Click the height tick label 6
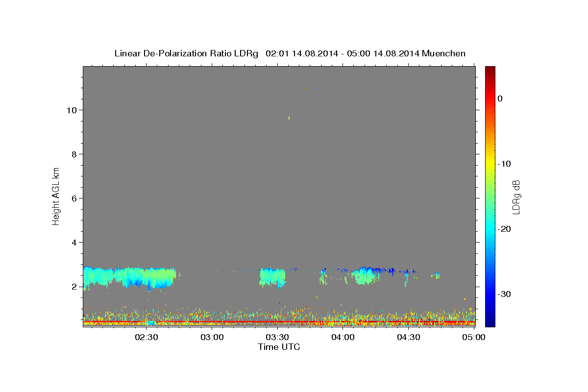 [x=73, y=198]
